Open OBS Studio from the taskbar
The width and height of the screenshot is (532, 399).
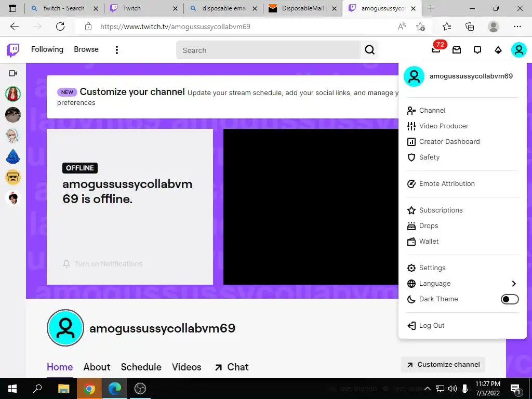[x=140, y=389]
